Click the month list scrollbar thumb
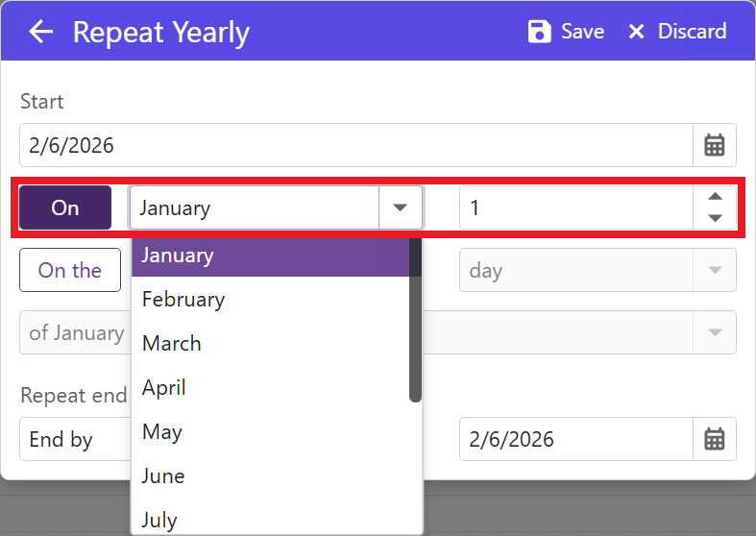 point(415,319)
